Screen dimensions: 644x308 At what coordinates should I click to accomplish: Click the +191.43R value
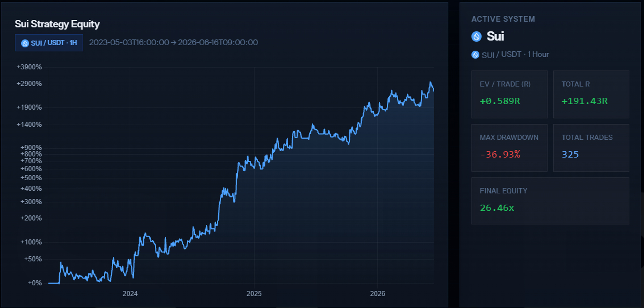[x=584, y=101]
